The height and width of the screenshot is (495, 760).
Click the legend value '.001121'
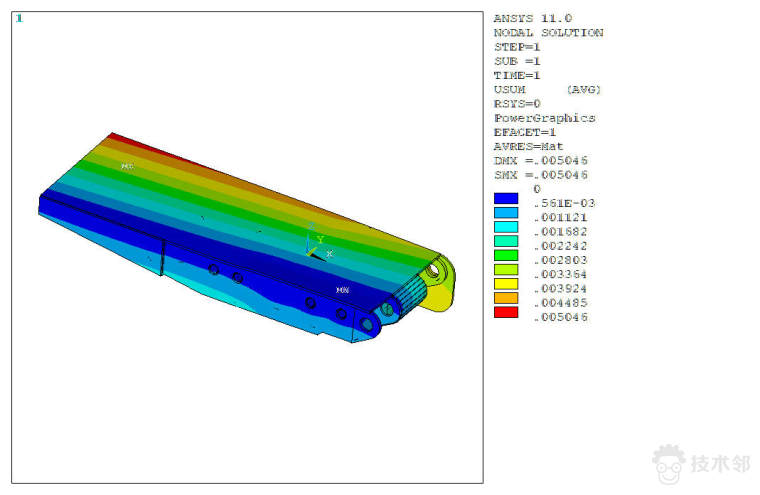[560, 217]
